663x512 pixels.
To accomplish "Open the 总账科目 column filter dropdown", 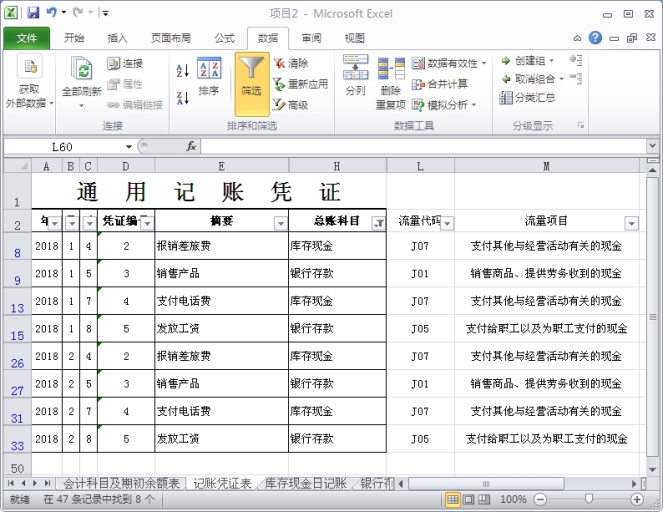I will tap(378, 223).
